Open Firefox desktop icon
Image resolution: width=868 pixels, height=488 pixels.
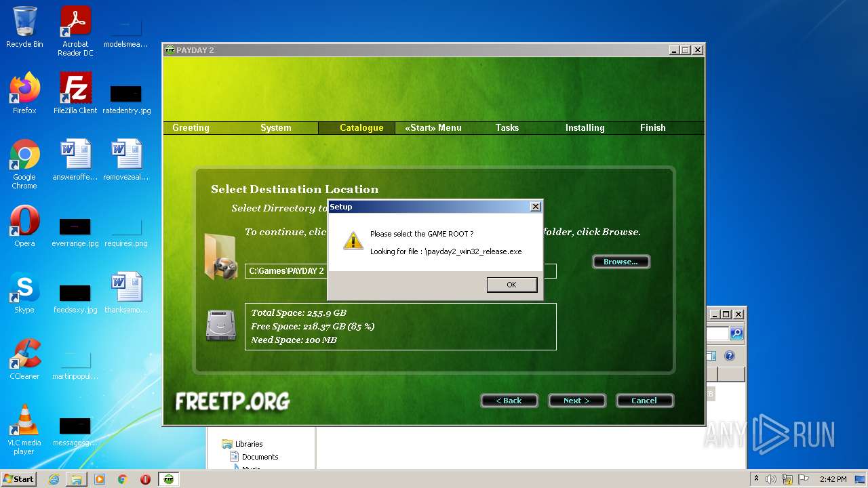[24, 94]
